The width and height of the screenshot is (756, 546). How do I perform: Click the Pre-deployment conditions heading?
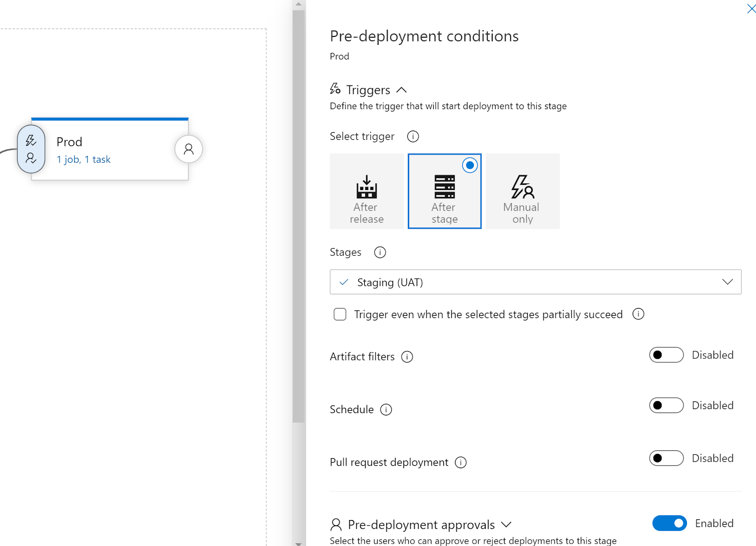[x=424, y=35]
